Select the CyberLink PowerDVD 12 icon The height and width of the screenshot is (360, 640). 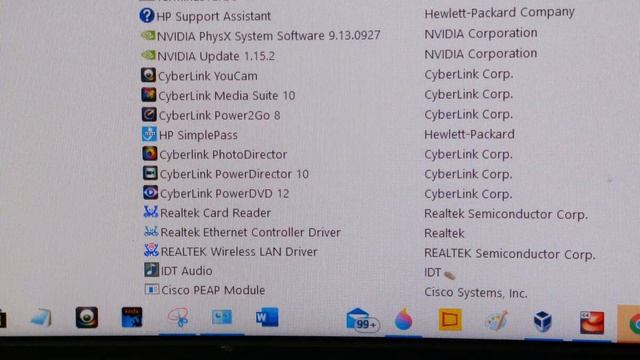click(150, 192)
